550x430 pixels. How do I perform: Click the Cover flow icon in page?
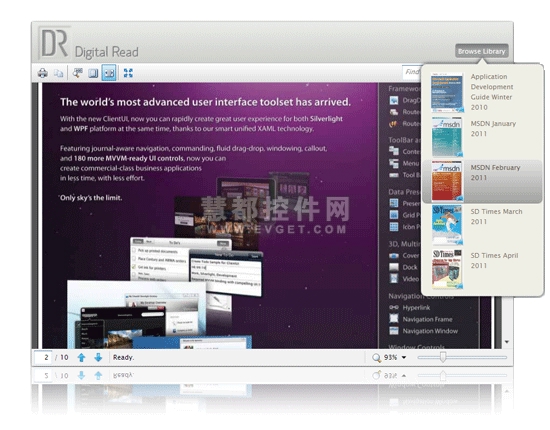394,255
